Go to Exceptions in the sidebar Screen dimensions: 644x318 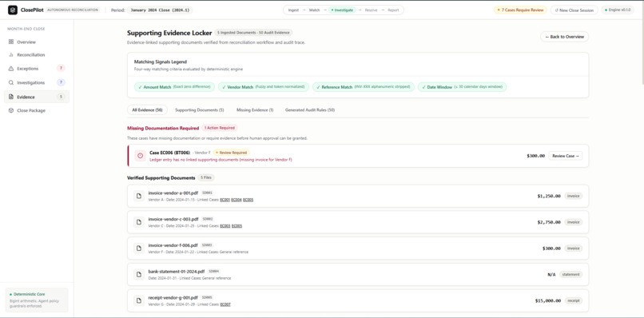click(x=37, y=69)
